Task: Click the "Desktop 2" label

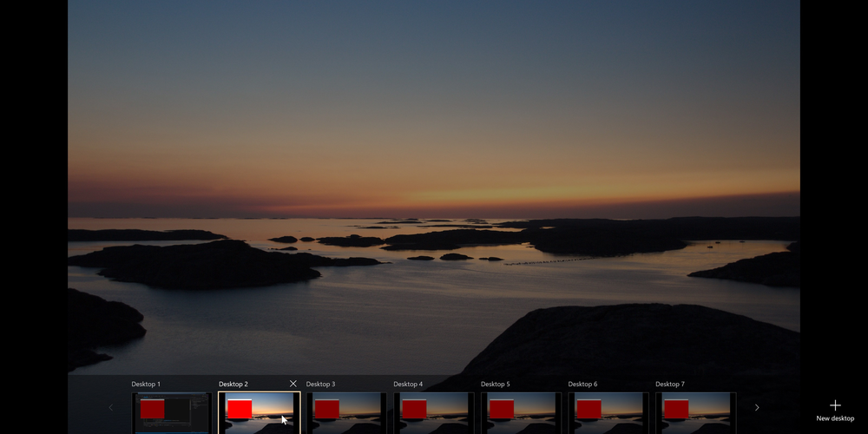Action: pyautogui.click(x=233, y=384)
